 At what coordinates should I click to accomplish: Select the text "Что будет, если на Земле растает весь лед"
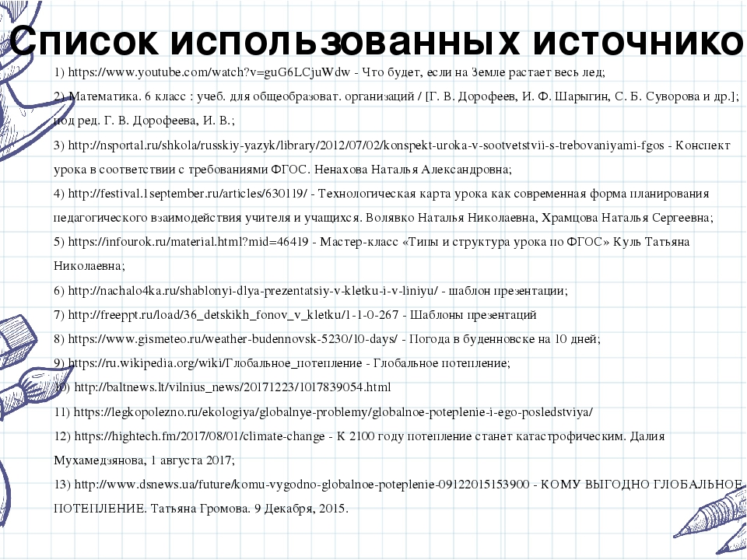482,72
